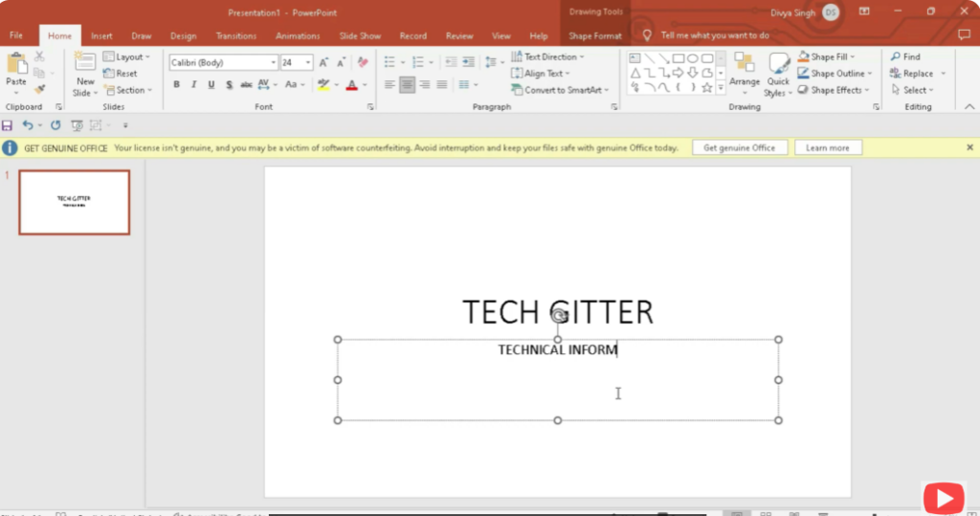Image resolution: width=980 pixels, height=516 pixels.
Task: Click the Learn more button
Action: (x=827, y=148)
